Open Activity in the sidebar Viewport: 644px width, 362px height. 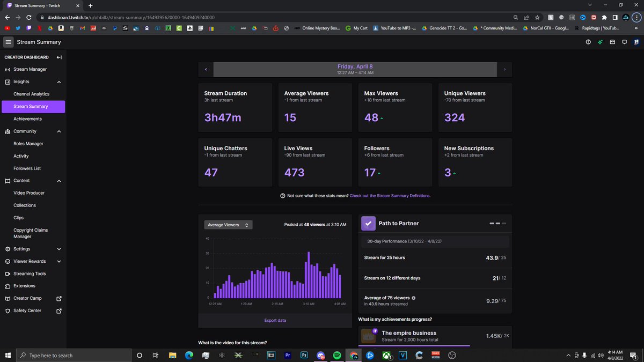click(x=21, y=156)
